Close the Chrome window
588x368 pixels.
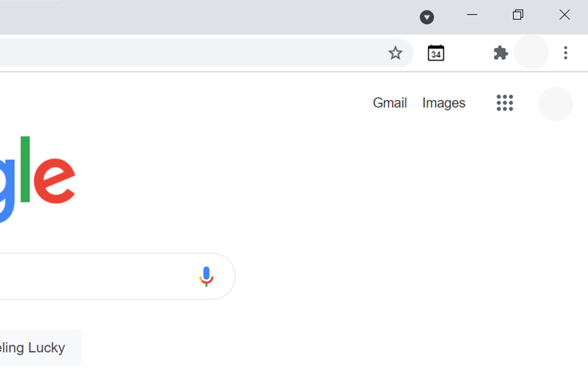click(x=565, y=15)
